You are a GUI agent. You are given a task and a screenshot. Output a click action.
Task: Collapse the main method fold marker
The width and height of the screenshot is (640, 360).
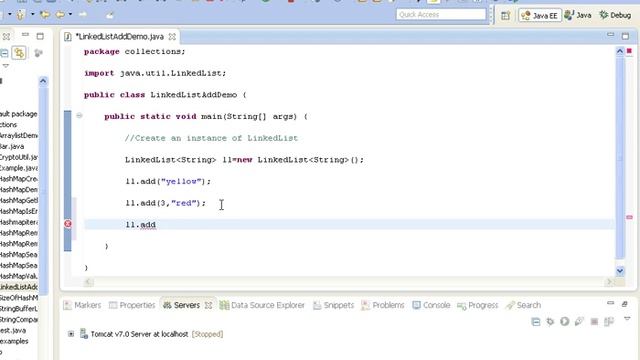(x=79, y=116)
